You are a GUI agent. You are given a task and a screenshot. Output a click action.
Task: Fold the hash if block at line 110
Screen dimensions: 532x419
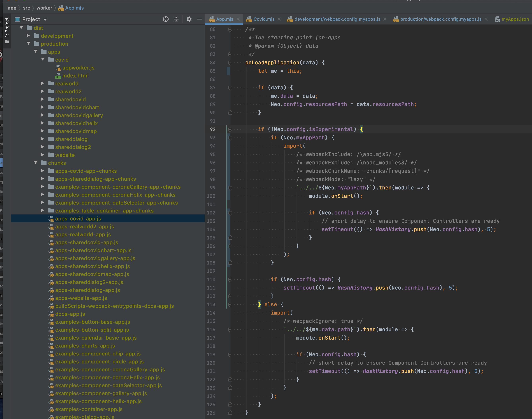tap(230, 280)
